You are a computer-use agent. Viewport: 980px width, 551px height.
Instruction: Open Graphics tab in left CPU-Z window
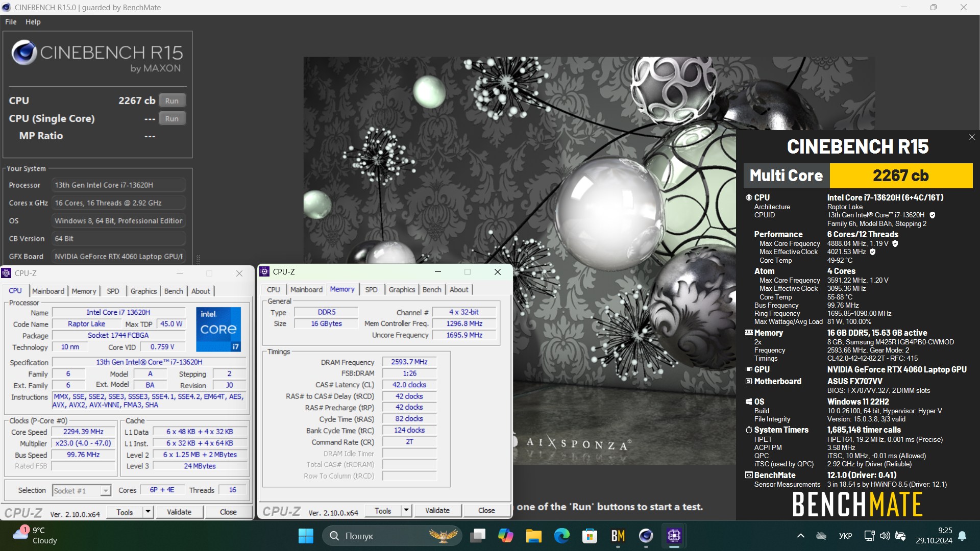[x=143, y=291]
